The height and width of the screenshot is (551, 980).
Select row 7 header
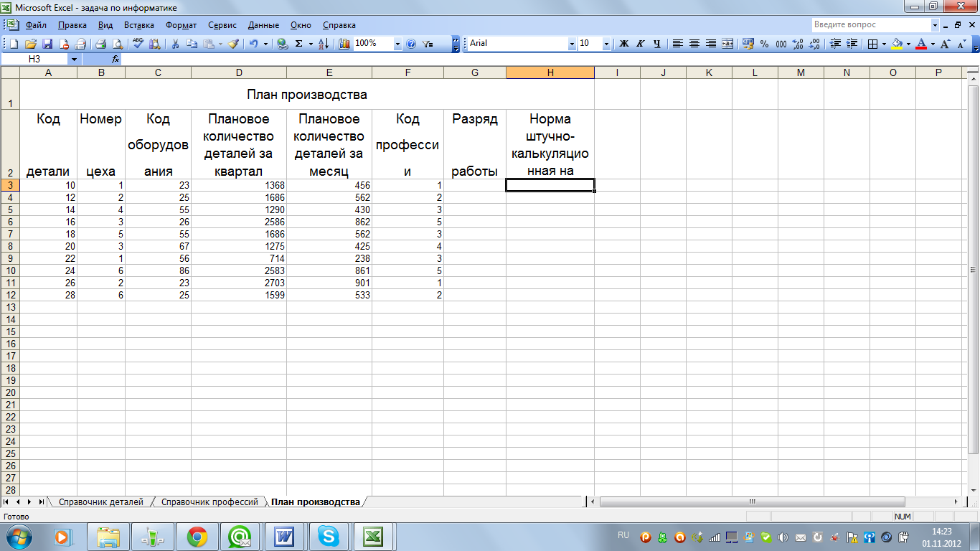10,234
